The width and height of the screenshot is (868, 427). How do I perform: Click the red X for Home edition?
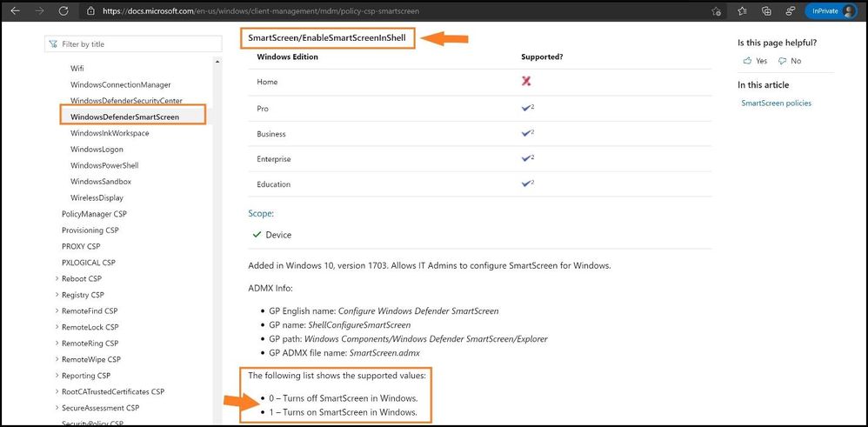(x=526, y=82)
